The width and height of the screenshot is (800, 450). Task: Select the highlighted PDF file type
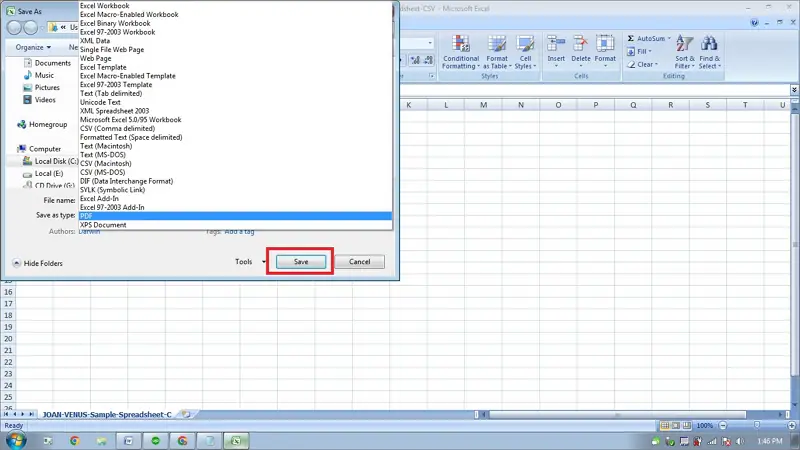[x=235, y=216]
